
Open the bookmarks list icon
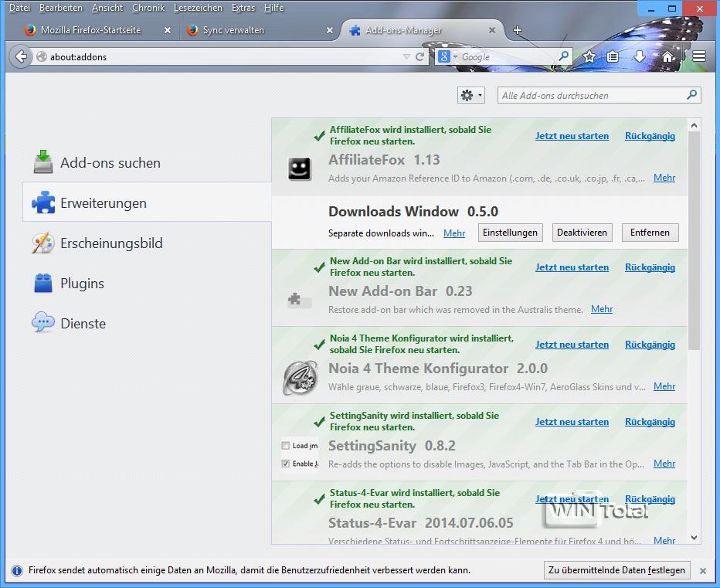[613, 56]
